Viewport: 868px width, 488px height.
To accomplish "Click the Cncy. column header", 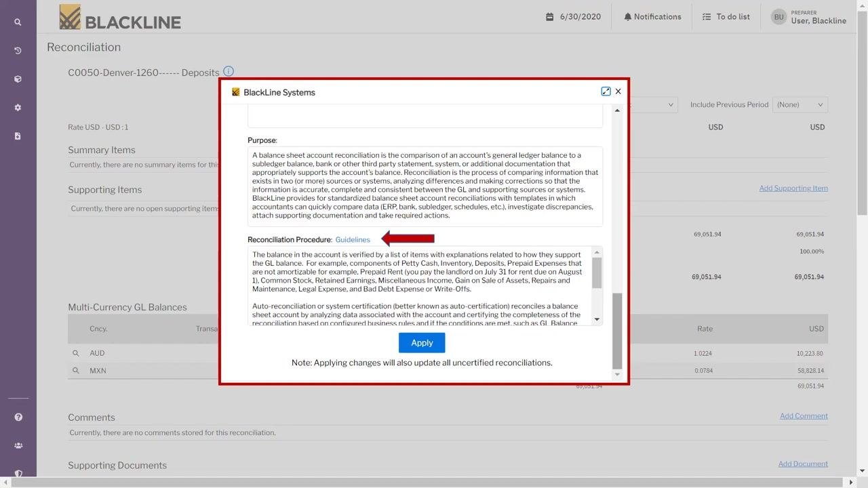I will tap(98, 329).
